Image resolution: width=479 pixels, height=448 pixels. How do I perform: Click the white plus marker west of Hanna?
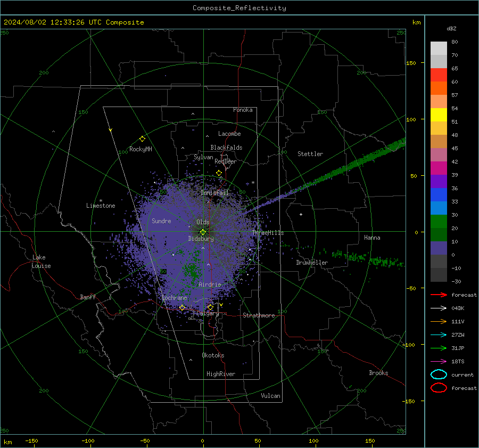pyautogui.click(x=301, y=214)
